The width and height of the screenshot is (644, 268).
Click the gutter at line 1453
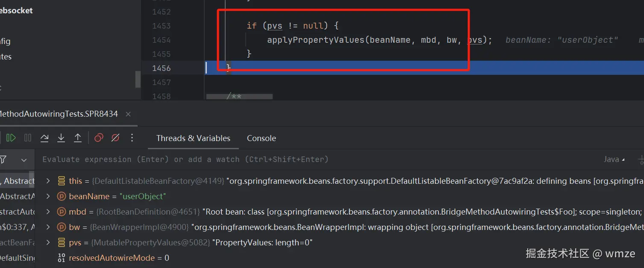[x=162, y=26]
